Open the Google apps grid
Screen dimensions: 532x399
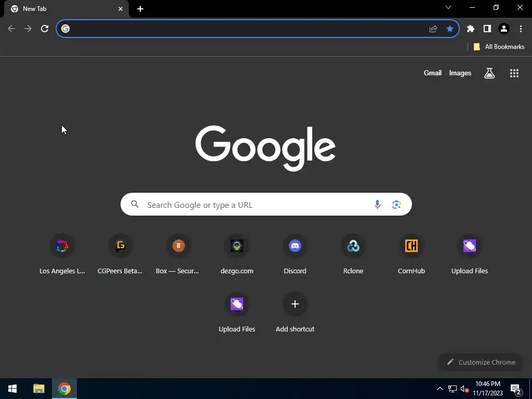[x=514, y=73]
